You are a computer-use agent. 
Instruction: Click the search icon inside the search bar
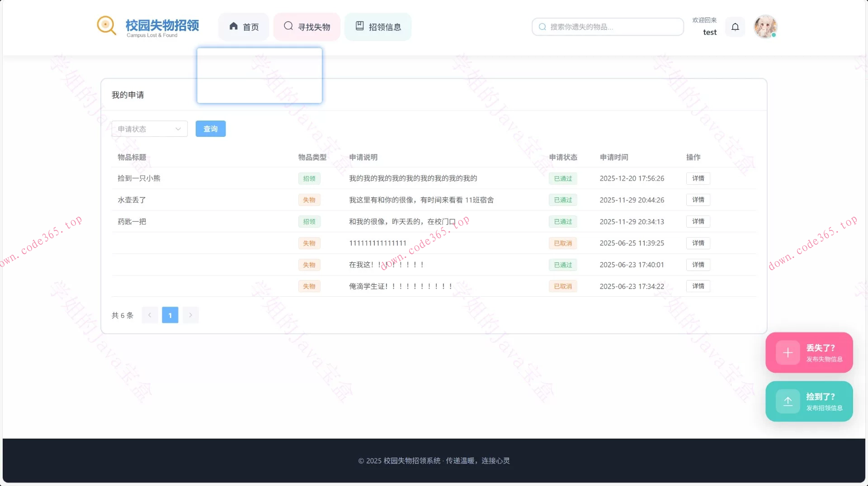(x=542, y=27)
